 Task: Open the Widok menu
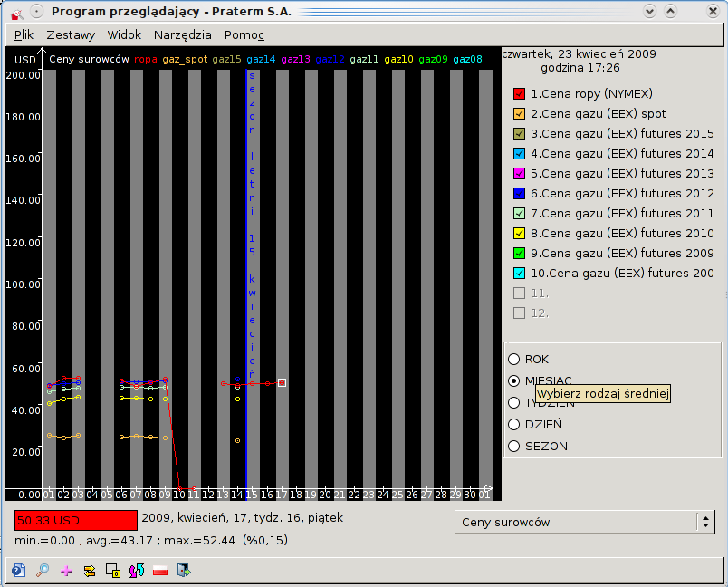pos(124,34)
